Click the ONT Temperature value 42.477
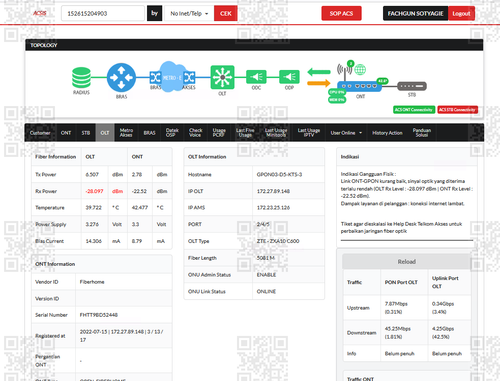The height and width of the screenshot is (381, 500). pyautogui.click(x=140, y=207)
